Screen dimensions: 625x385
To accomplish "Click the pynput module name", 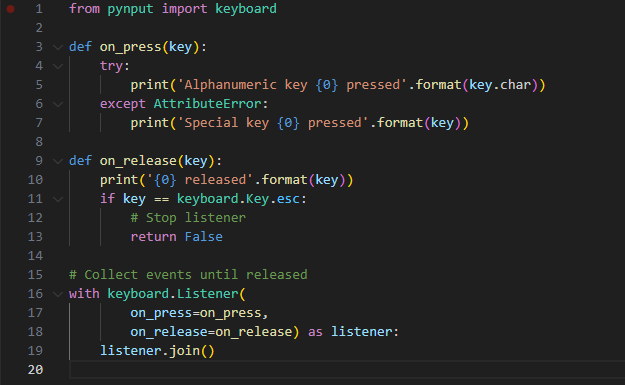I will click(x=130, y=9).
